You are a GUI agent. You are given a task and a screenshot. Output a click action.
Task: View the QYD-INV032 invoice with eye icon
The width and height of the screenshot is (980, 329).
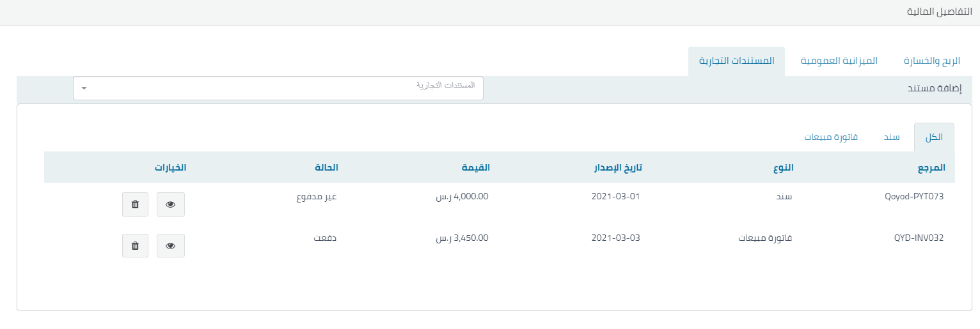pos(171,246)
